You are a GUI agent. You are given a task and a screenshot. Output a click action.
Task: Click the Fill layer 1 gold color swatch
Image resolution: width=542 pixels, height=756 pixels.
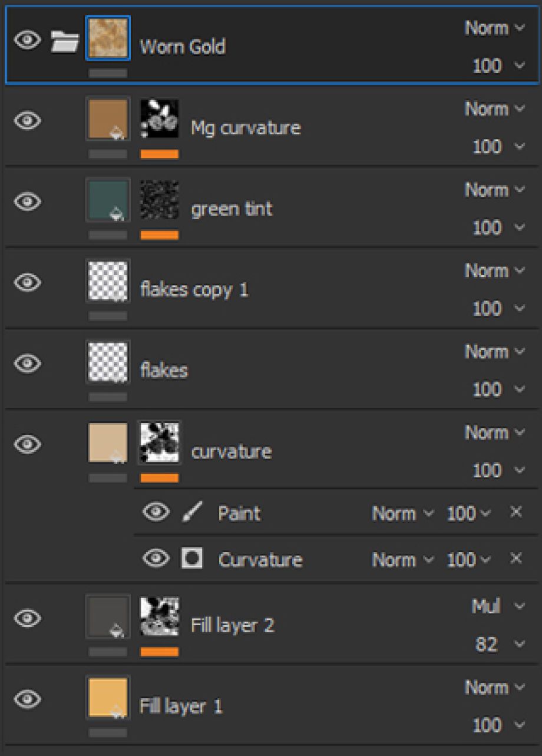pos(107,698)
